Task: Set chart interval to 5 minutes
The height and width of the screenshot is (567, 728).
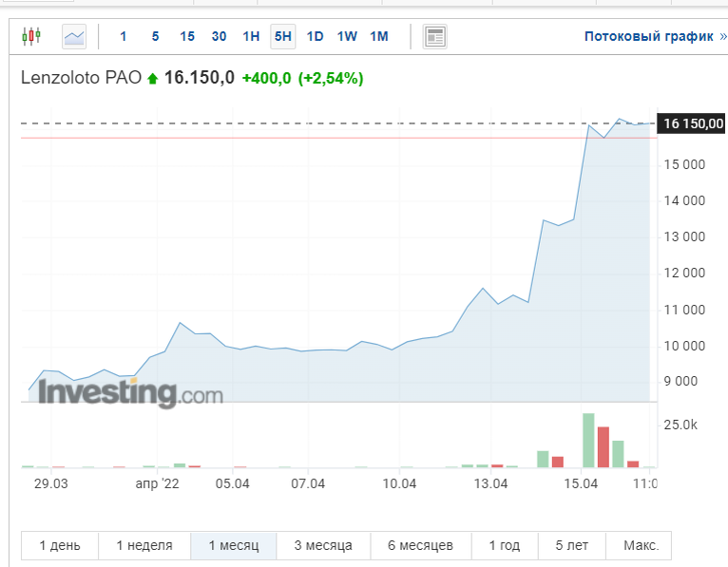Action: tap(155, 37)
